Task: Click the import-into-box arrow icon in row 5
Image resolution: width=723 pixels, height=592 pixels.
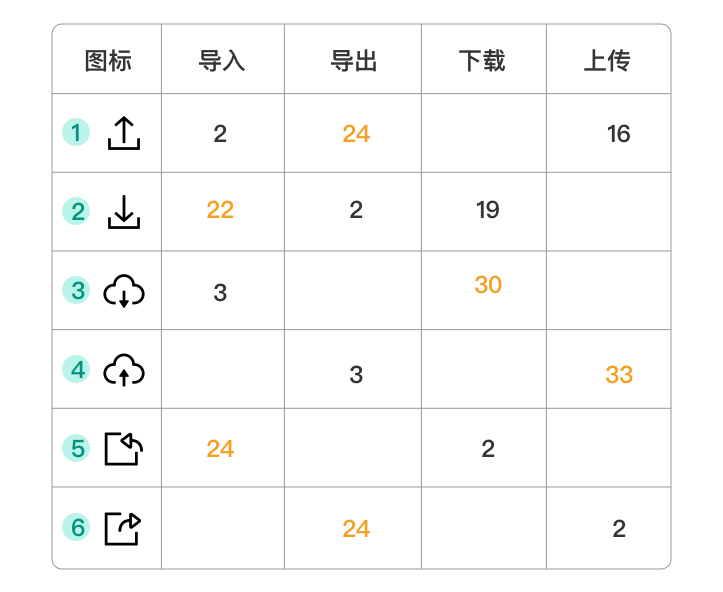Action: [124, 449]
